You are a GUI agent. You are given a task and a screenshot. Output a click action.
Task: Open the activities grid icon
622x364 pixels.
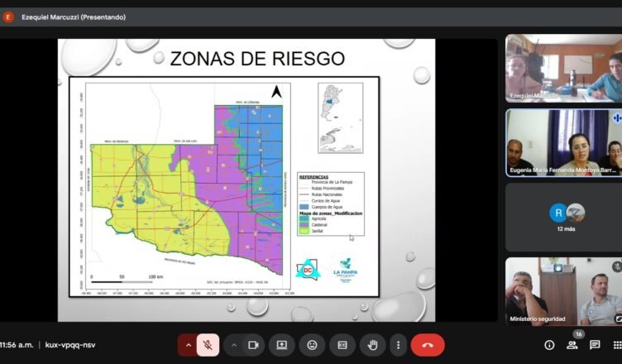[x=616, y=345]
